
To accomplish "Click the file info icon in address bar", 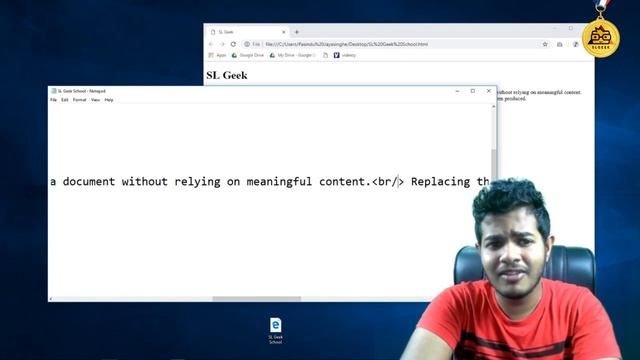I will coord(247,44).
